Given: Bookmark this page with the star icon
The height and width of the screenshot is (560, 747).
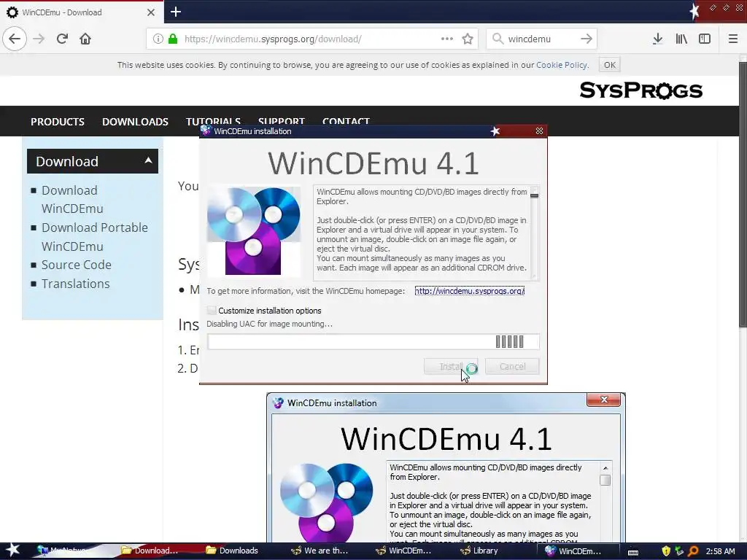Looking at the screenshot, I should [468, 39].
